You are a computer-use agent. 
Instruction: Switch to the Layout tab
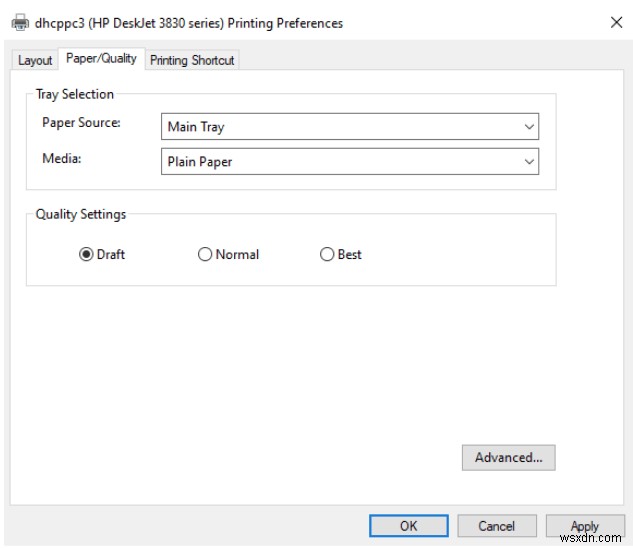coord(35,60)
